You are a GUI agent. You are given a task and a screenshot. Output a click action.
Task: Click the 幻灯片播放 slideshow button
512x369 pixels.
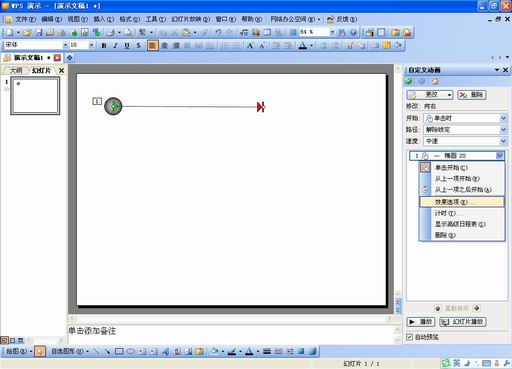463,322
